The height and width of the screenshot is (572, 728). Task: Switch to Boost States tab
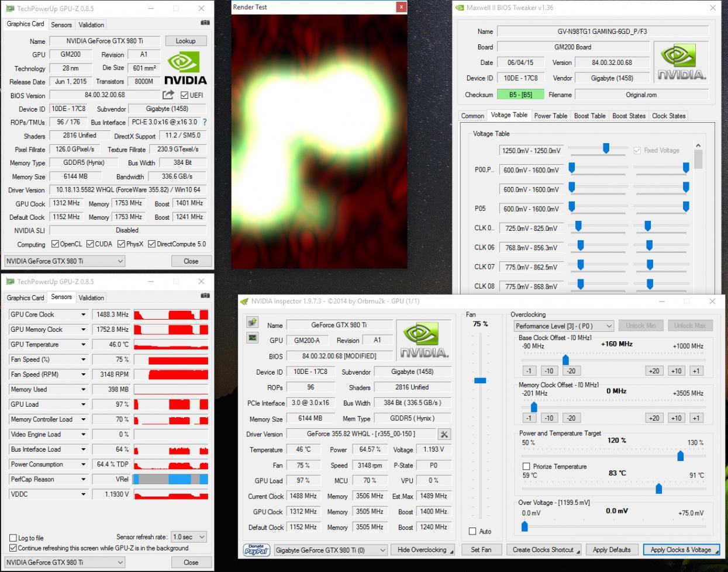[x=629, y=116]
